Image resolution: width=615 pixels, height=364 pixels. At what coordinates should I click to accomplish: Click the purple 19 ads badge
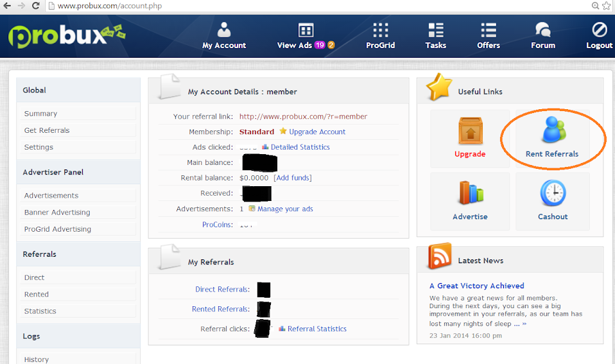pos(320,45)
